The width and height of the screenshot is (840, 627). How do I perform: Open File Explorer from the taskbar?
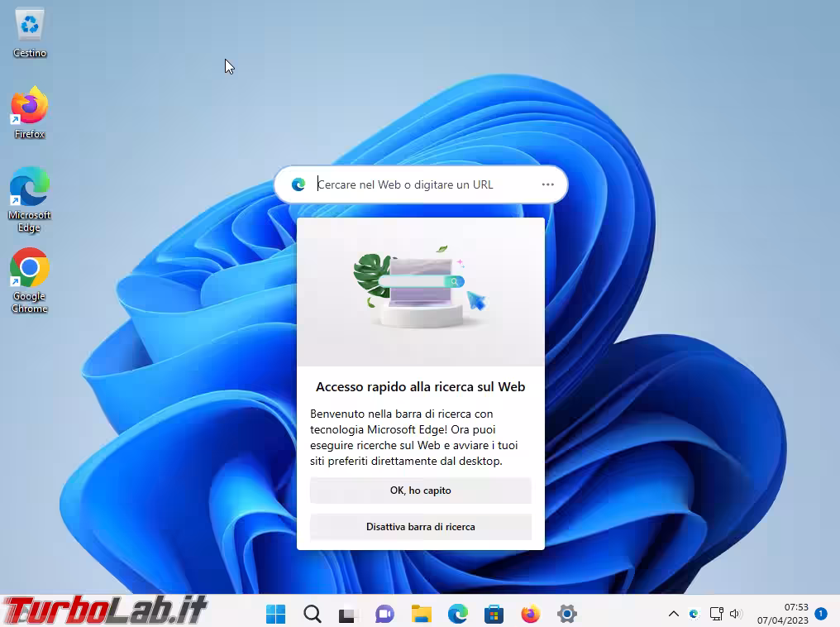(x=421, y=614)
